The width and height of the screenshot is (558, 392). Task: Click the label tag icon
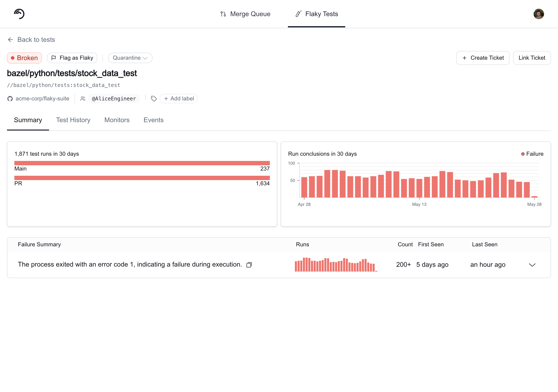(x=154, y=99)
